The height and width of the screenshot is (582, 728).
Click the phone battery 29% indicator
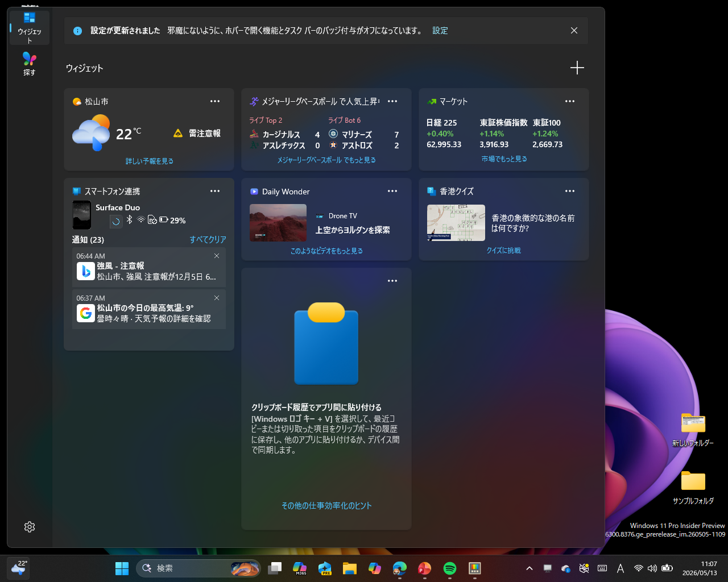pyautogui.click(x=172, y=221)
